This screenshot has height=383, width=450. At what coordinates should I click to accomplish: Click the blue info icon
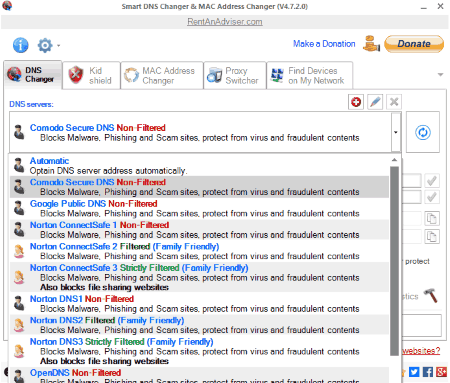[x=21, y=45]
